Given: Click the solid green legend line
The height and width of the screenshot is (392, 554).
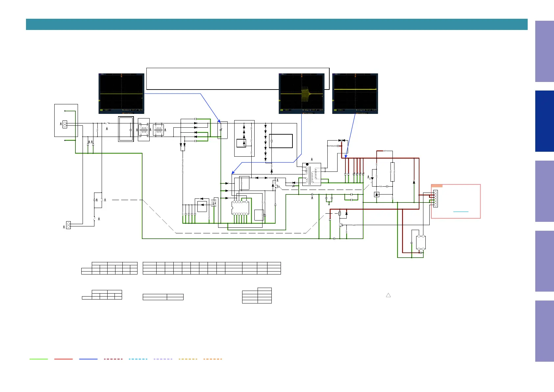Looking at the screenshot, I should click(x=38, y=359).
